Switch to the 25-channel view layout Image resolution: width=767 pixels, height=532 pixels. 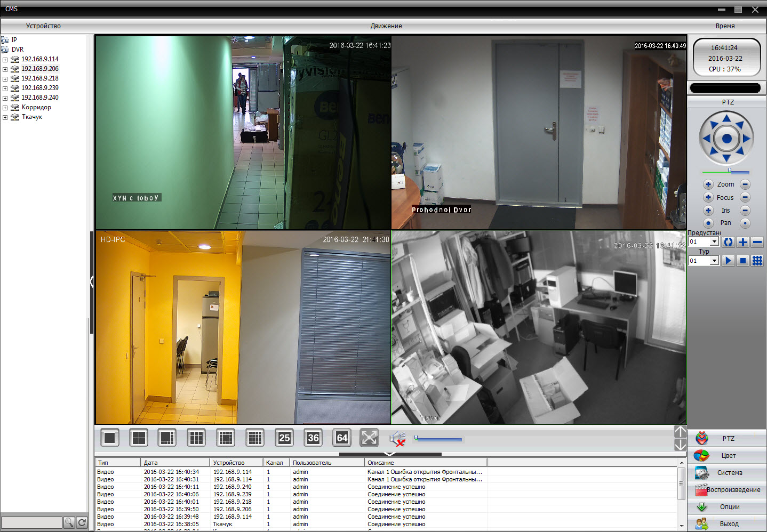coord(284,438)
